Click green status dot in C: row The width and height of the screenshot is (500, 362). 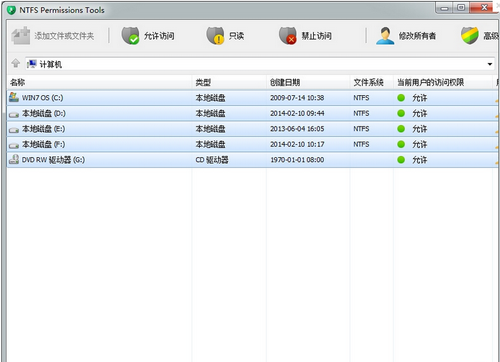coord(401,98)
